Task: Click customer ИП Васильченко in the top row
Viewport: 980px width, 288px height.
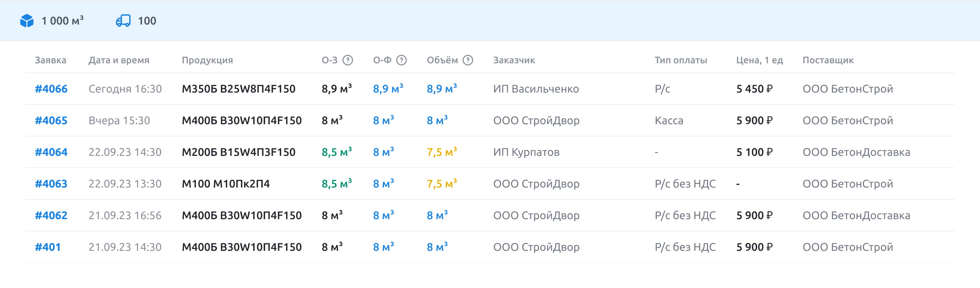Action: 536,89
